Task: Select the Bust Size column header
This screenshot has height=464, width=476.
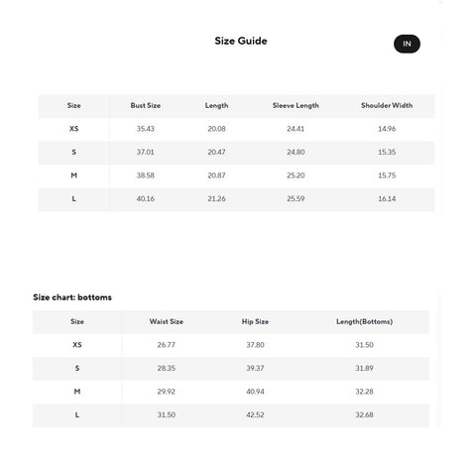Action: [x=146, y=105]
